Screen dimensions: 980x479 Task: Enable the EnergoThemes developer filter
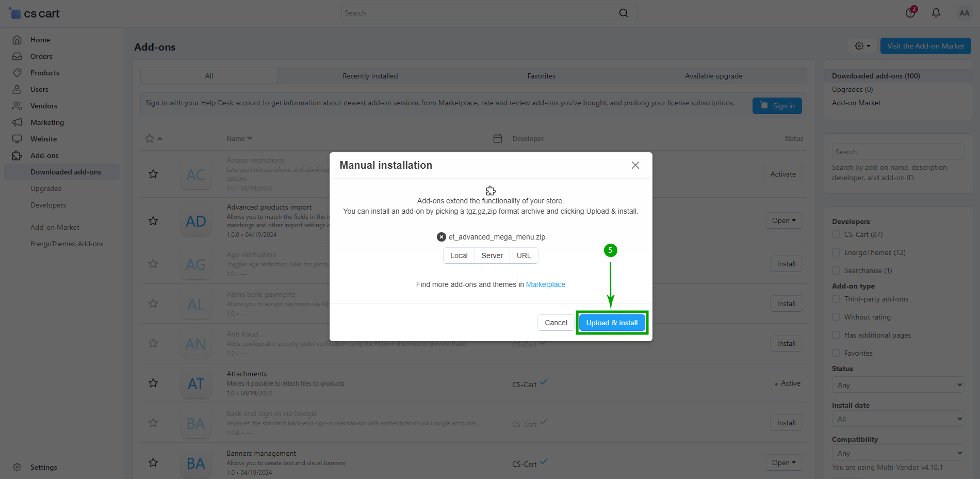[x=836, y=252]
